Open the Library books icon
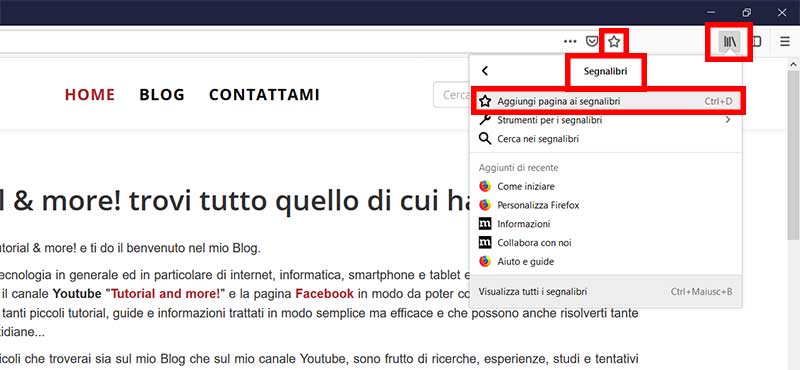This screenshot has height=370, width=800. (x=729, y=41)
